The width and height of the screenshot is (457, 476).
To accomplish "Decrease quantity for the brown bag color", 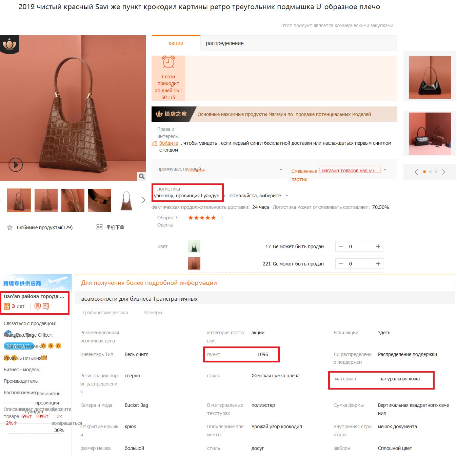I will coord(341,264).
